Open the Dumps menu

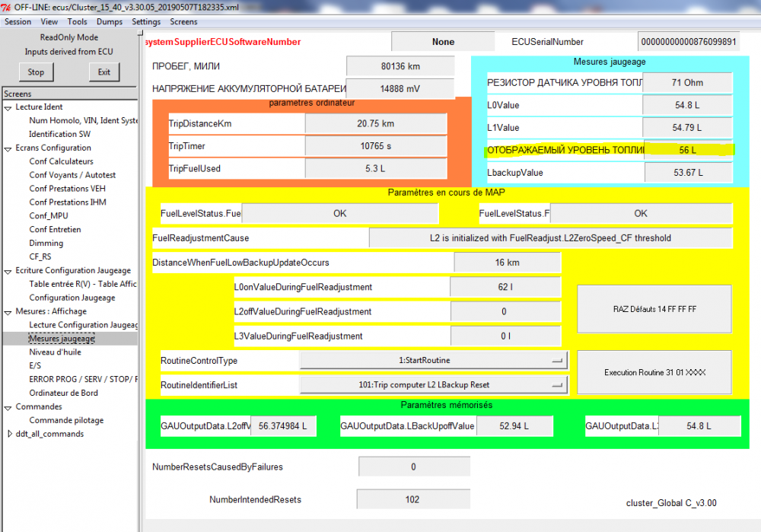110,22
